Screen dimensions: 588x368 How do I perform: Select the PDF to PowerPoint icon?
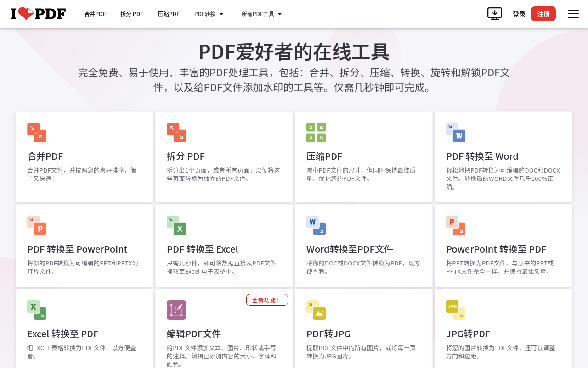pyautogui.click(x=37, y=225)
